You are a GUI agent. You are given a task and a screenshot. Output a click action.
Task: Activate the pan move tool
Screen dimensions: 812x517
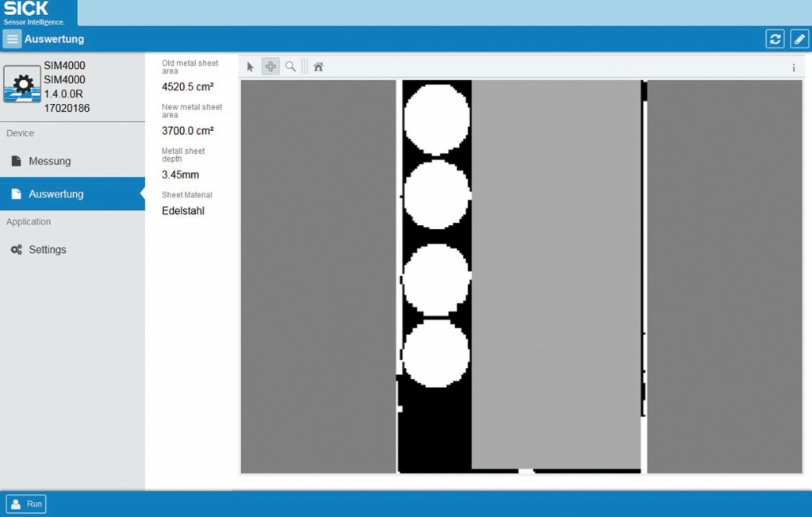click(270, 67)
